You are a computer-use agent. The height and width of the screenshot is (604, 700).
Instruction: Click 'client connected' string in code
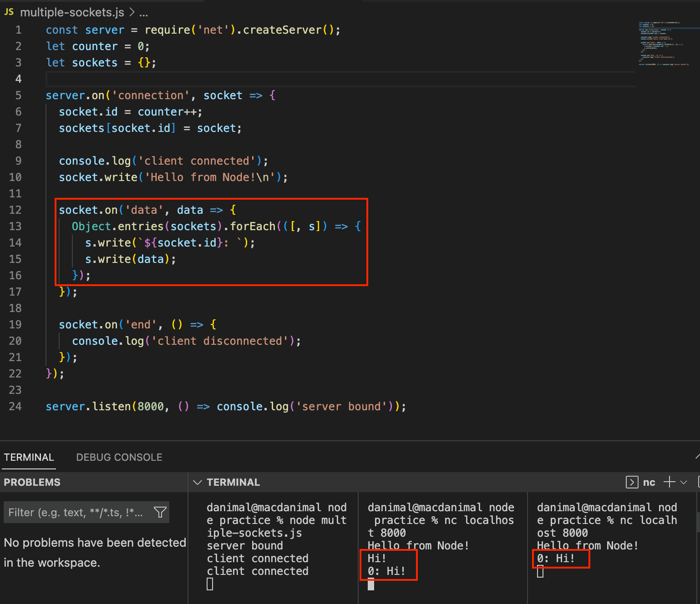tap(197, 161)
